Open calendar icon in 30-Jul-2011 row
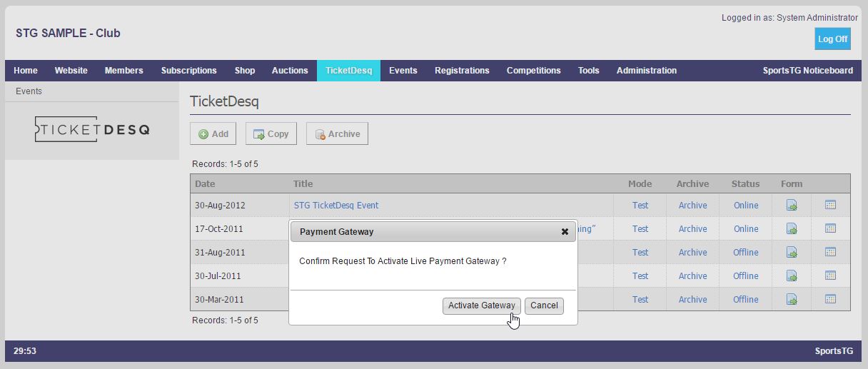Viewport: 868px width, 369px height. coord(830,276)
